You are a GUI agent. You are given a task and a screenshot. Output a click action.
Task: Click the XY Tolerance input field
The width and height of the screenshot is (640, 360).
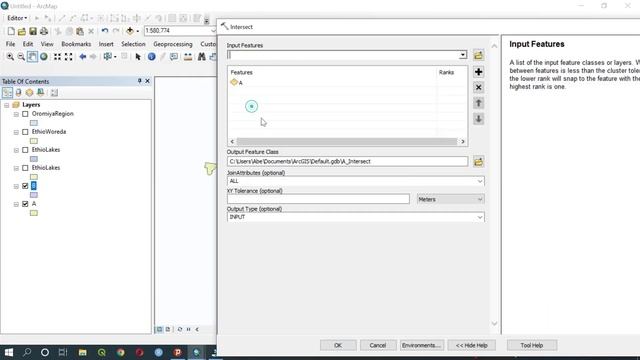click(x=318, y=199)
